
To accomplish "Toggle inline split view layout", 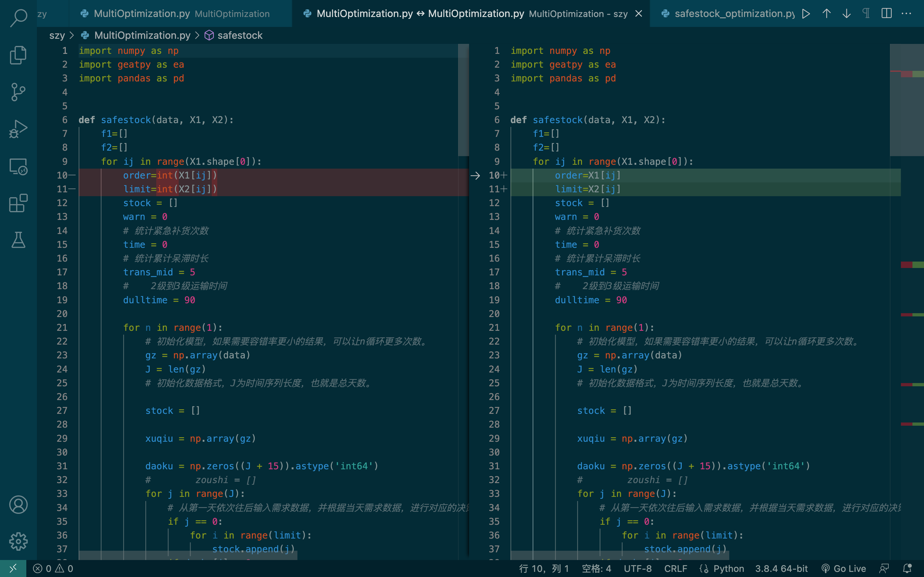I will point(886,14).
